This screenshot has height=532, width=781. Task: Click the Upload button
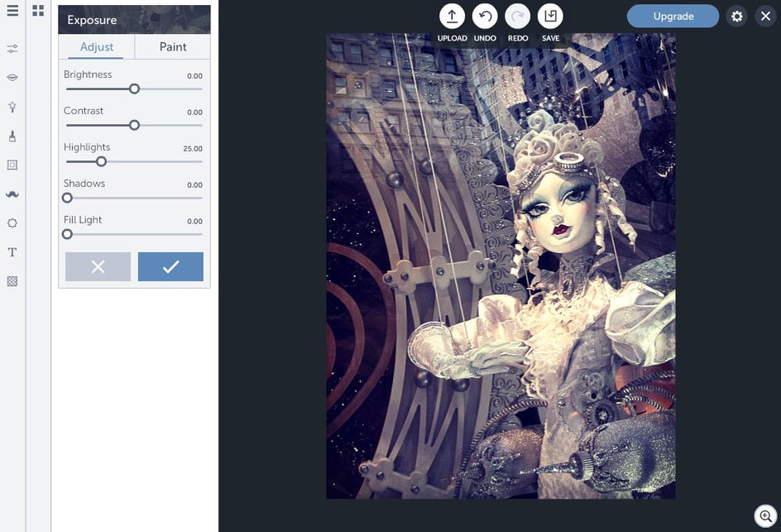click(452, 16)
